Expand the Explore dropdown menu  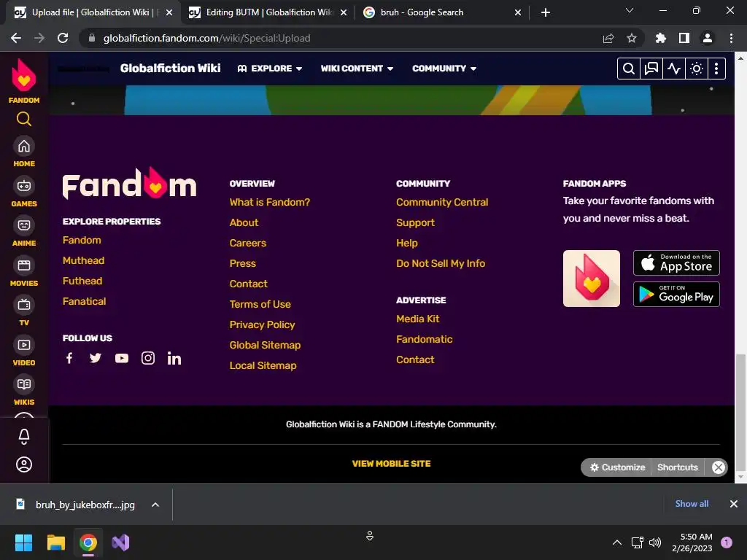pyautogui.click(x=270, y=69)
